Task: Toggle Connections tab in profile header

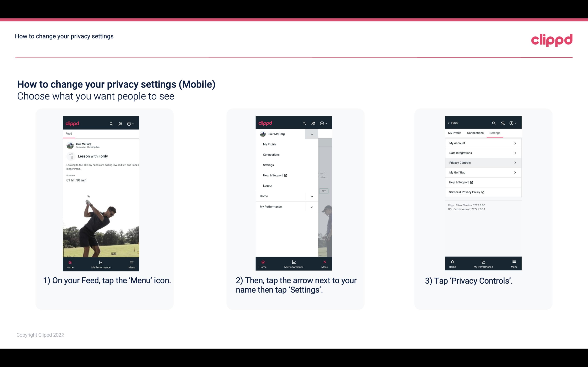Action: tap(475, 133)
